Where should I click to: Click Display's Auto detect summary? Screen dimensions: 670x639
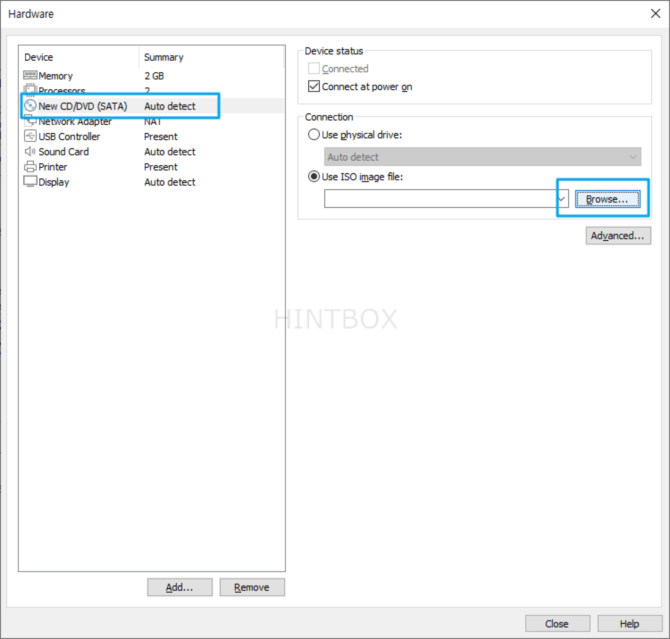(170, 182)
